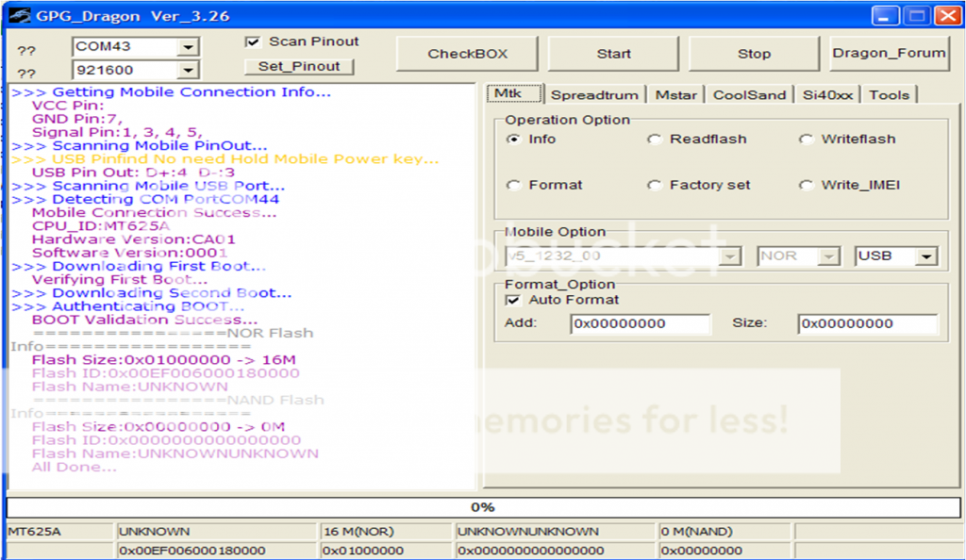
Task: Select the Readflash operation
Action: click(655, 140)
